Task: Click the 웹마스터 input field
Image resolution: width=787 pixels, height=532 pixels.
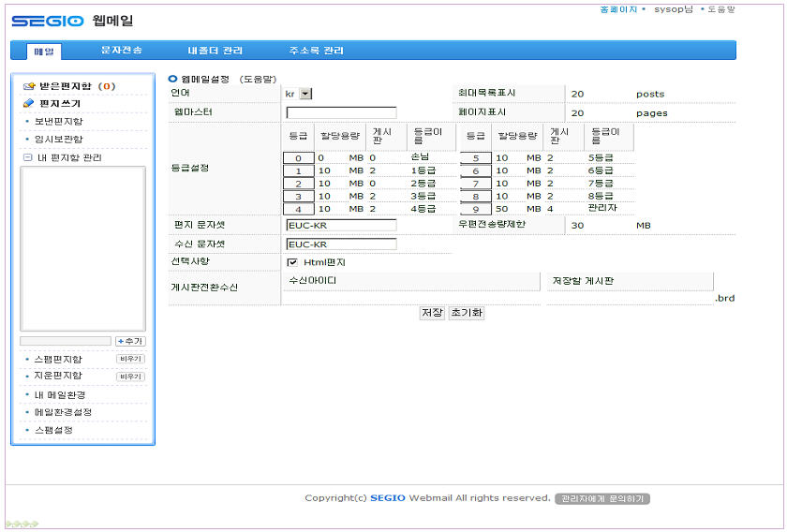Action: click(341, 113)
